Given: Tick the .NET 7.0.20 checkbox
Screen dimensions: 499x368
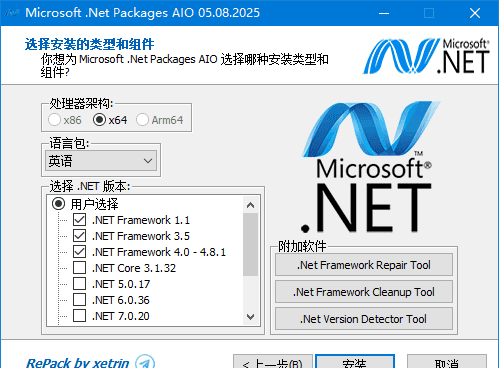Looking at the screenshot, I should (x=79, y=316).
